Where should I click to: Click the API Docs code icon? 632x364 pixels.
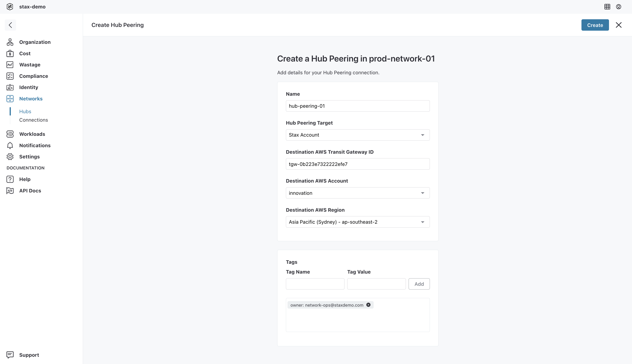(x=10, y=191)
